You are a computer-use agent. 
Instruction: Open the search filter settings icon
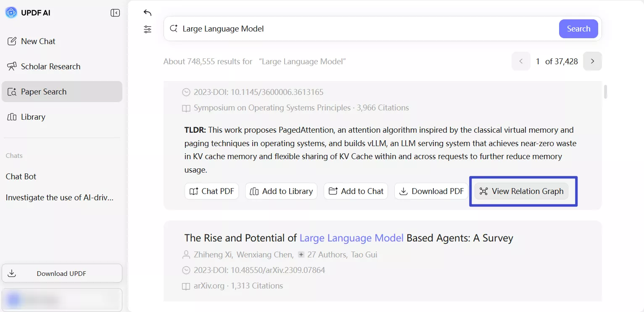(148, 29)
